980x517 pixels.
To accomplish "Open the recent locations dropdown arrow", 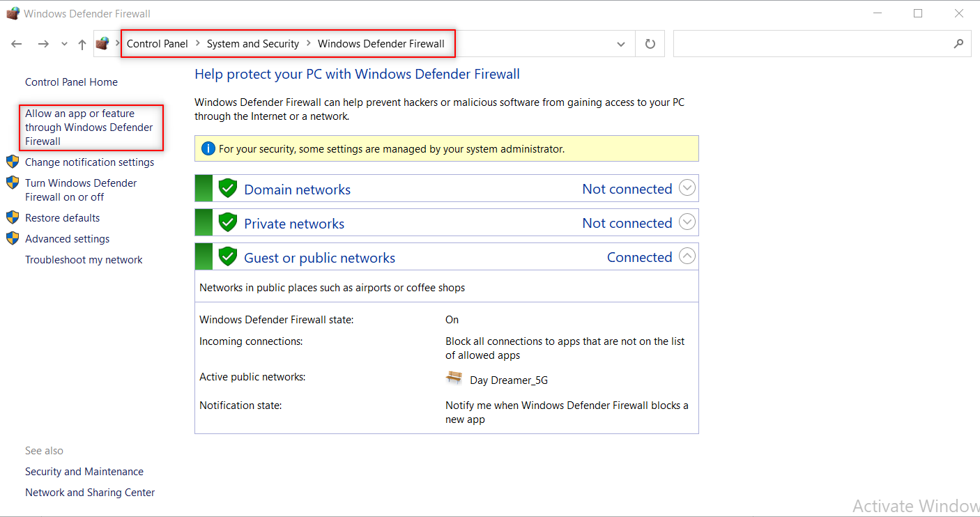I will coord(65,44).
